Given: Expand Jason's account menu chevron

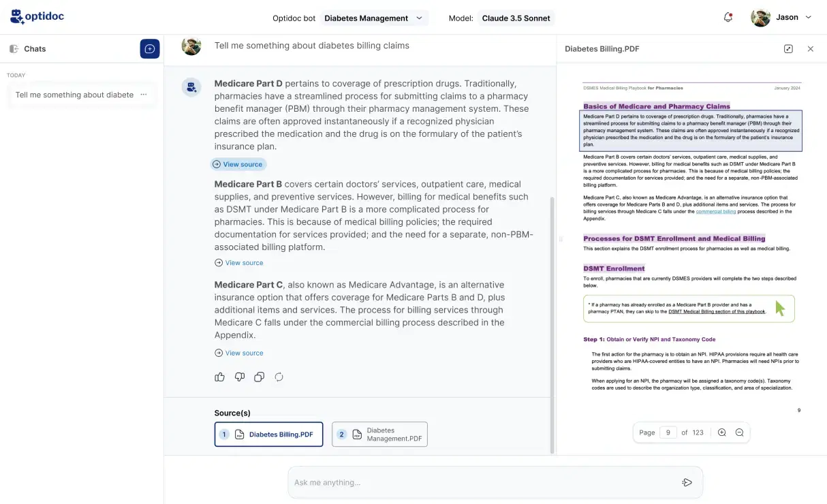Looking at the screenshot, I should (809, 18).
